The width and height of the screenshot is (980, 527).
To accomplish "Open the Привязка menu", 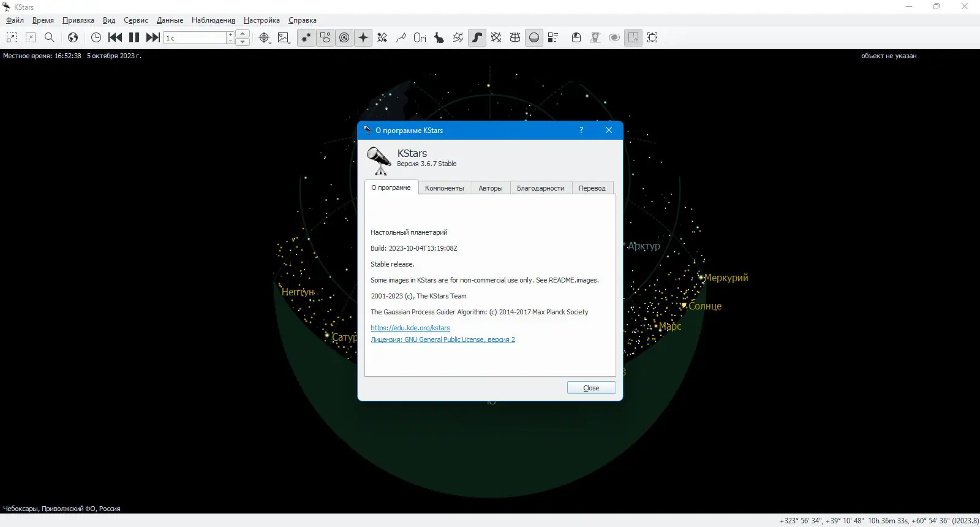I will [x=78, y=20].
